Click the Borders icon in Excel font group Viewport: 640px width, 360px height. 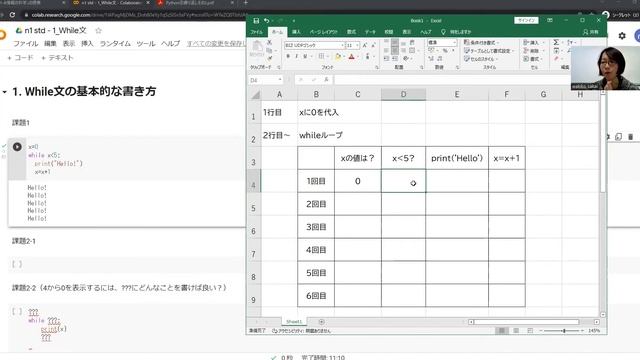[321, 56]
